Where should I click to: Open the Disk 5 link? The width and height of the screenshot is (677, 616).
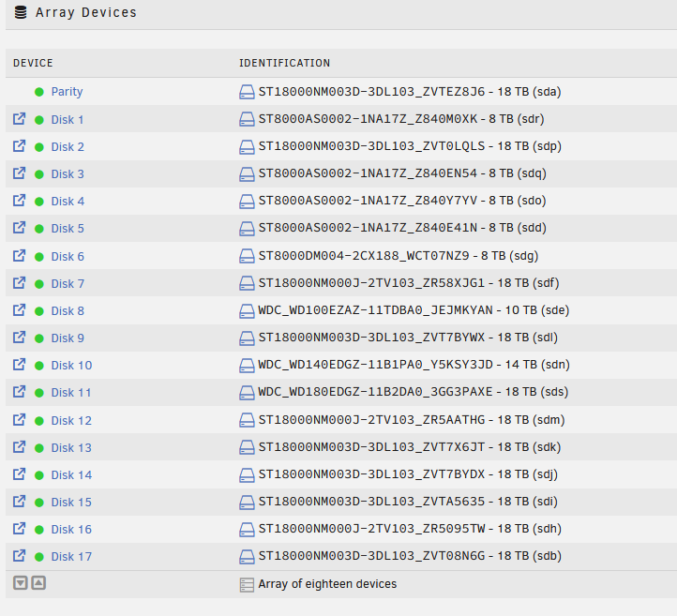pyautogui.click(x=68, y=229)
